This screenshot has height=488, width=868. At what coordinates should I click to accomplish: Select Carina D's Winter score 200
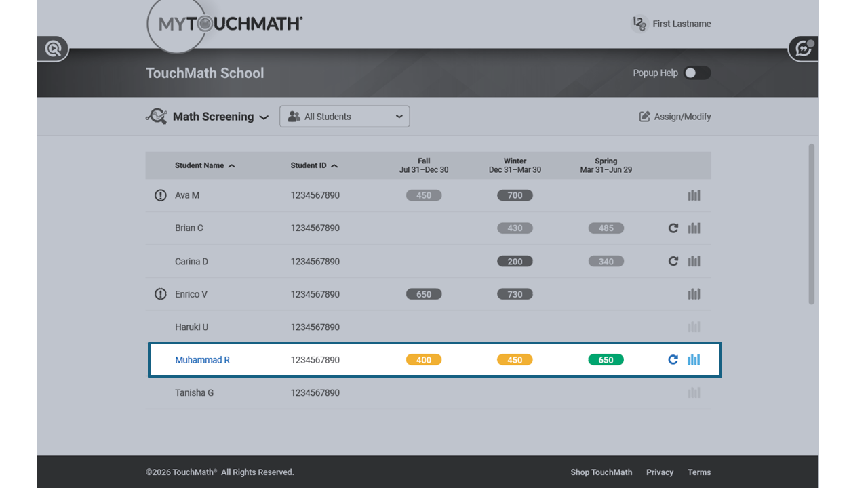[x=515, y=261]
